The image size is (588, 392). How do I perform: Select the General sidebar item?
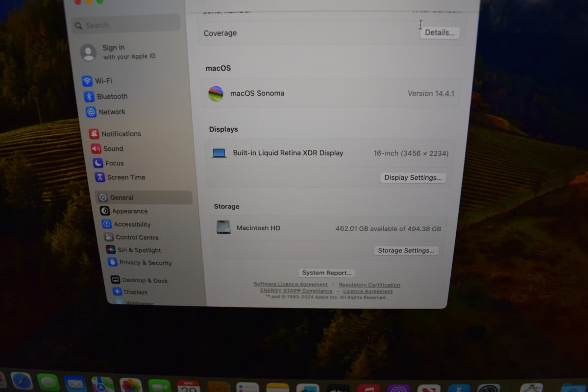[x=144, y=197]
